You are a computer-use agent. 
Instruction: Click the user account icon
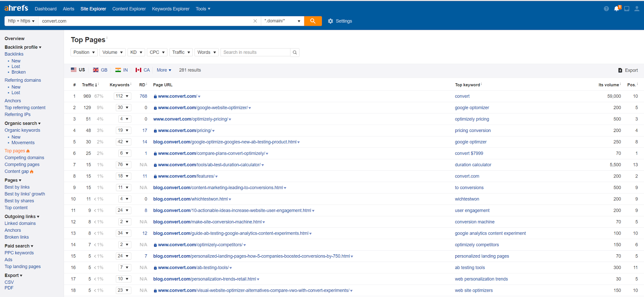click(x=637, y=8)
